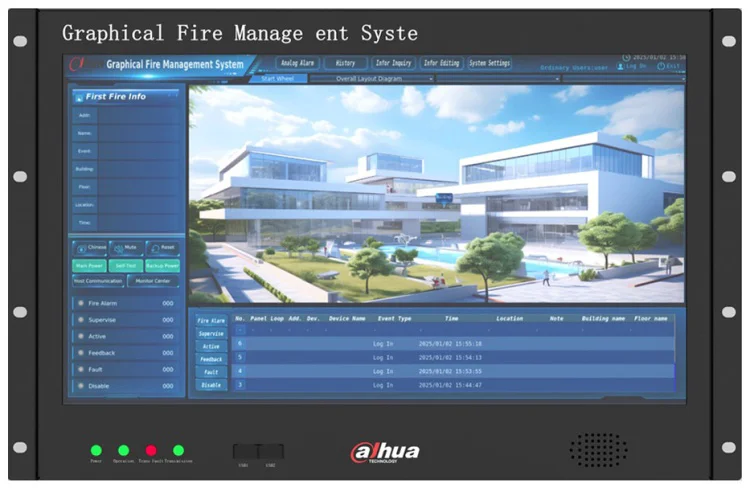
Task: Click the Building name column header
Action: 603,319
